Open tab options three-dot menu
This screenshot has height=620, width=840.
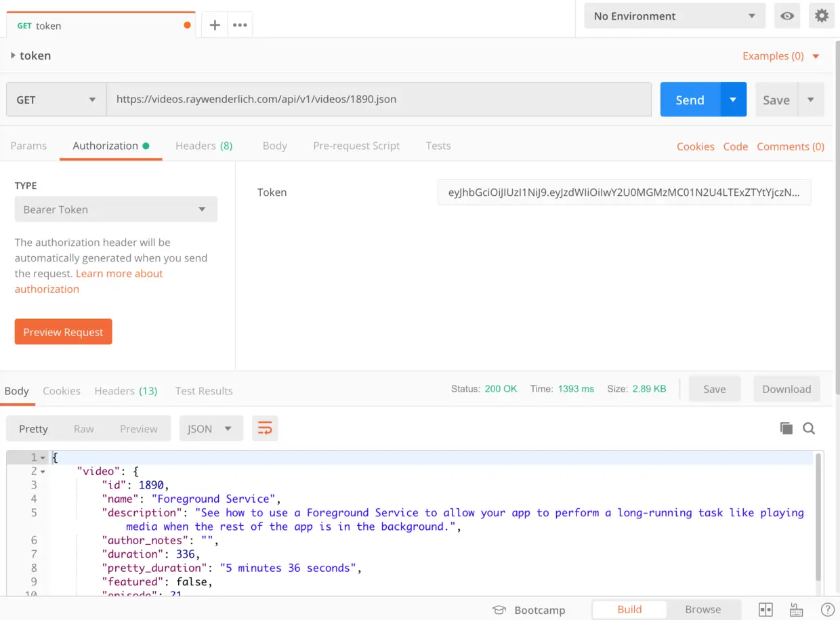(x=240, y=25)
